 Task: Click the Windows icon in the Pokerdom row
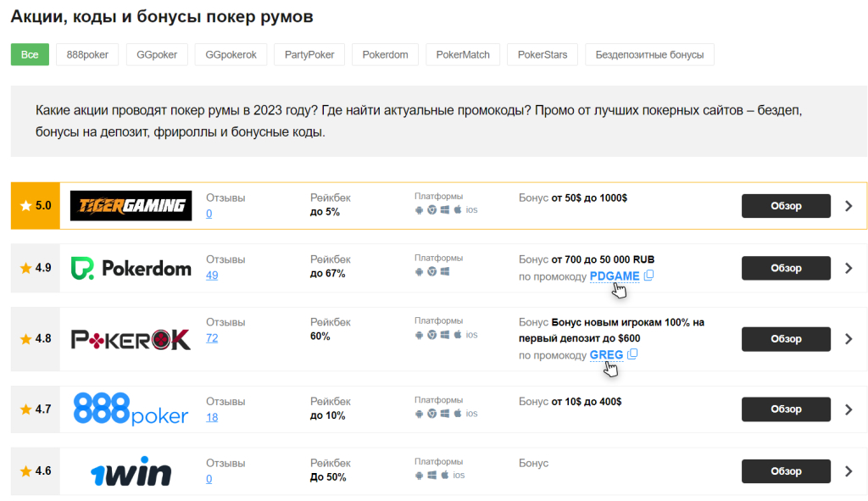click(444, 271)
